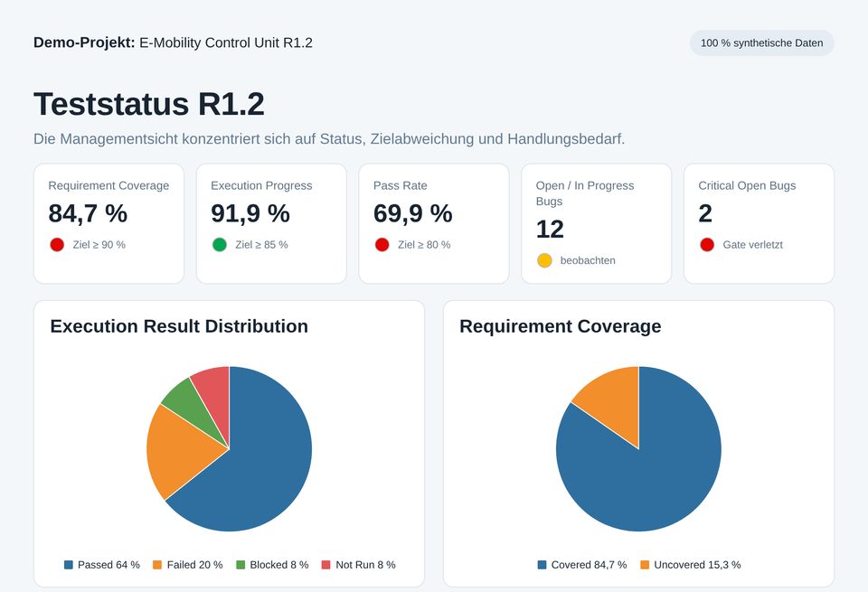Click the 69,9 % Pass Rate value
Screen dimensions: 868x592
pyautogui.click(x=413, y=213)
